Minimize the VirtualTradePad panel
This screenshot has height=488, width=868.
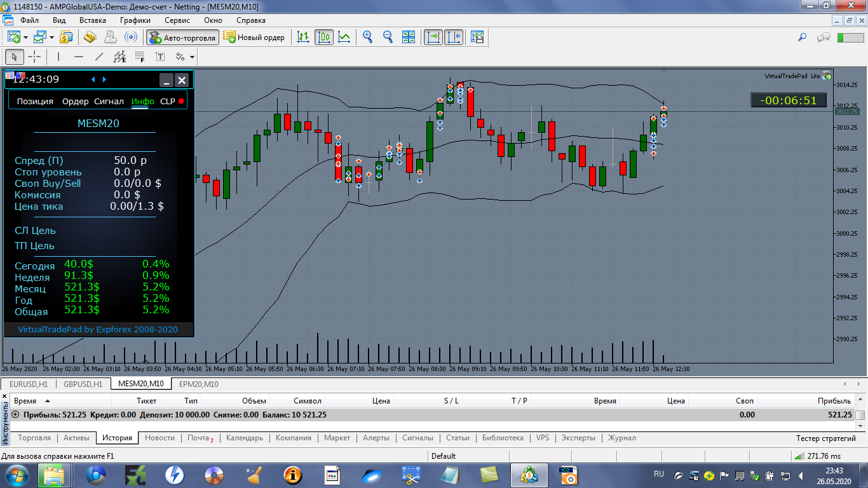(166, 80)
